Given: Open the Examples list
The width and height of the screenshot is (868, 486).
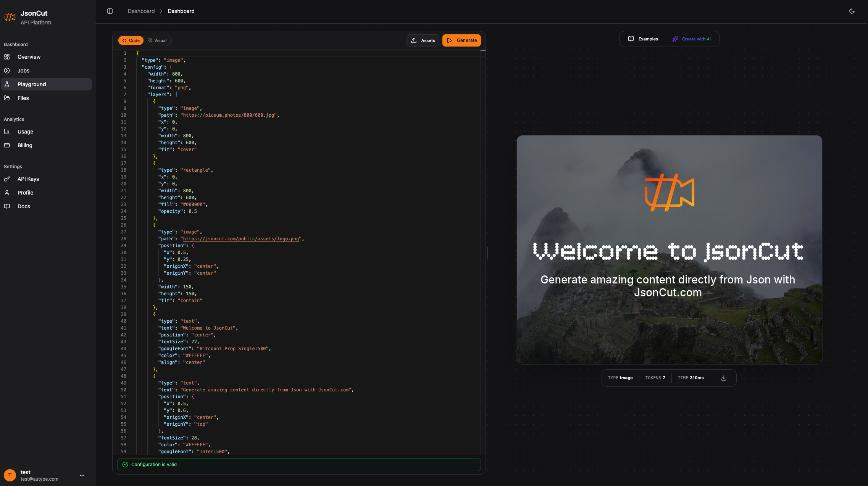Looking at the screenshot, I should [643, 39].
